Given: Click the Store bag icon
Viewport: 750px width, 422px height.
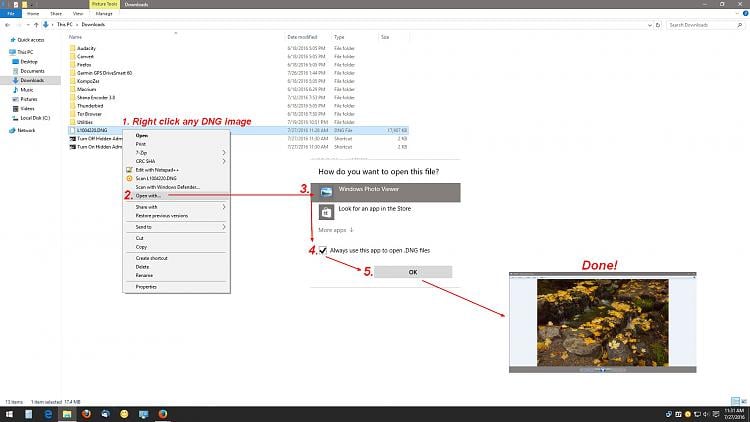Looking at the screenshot, I should coord(326,211).
